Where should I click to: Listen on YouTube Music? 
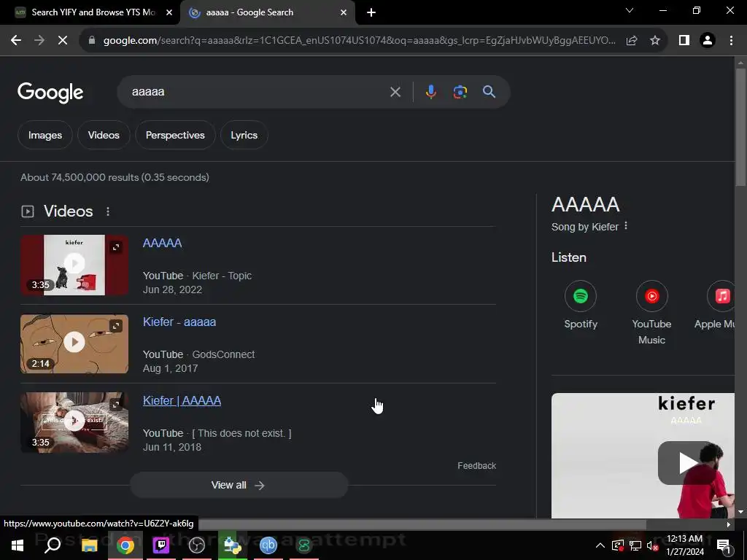tap(651, 313)
